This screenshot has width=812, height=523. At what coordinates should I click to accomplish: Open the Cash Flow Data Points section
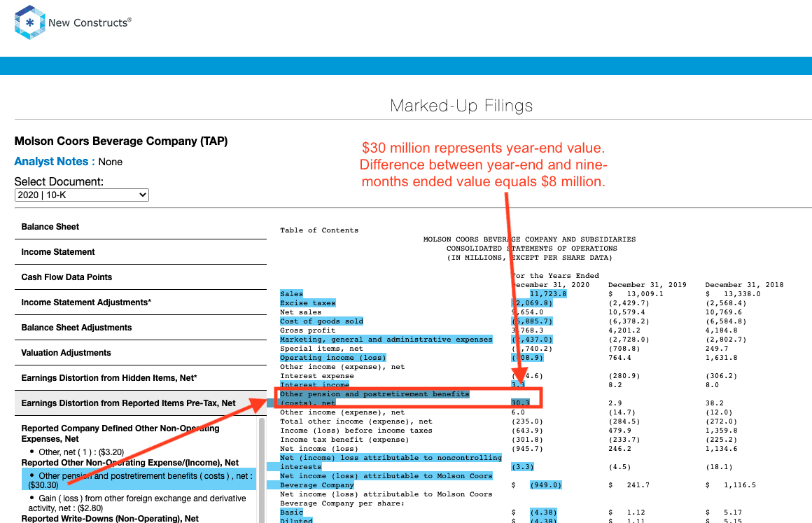(140, 277)
